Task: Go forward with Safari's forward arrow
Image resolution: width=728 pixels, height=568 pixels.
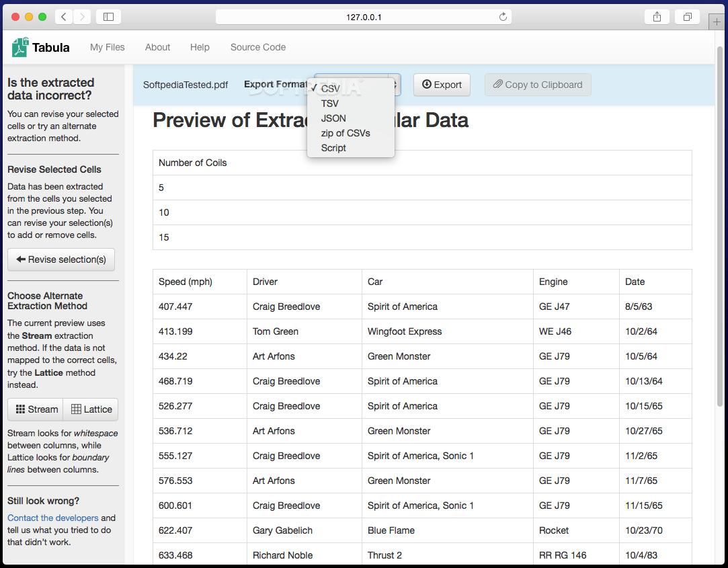Action: pos(82,17)
